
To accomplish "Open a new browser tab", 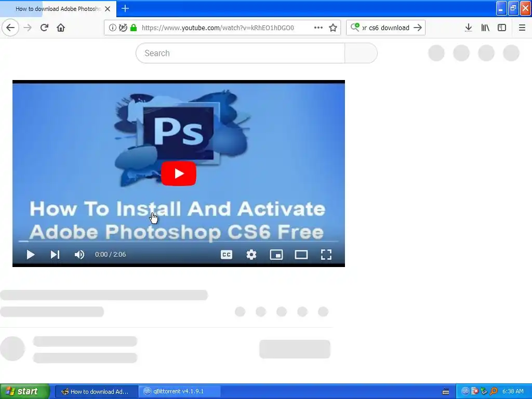I will [125, 8].
